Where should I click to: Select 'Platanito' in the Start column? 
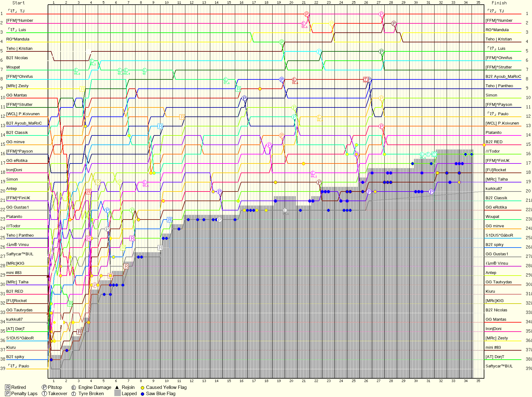click(x=14, y=217)
